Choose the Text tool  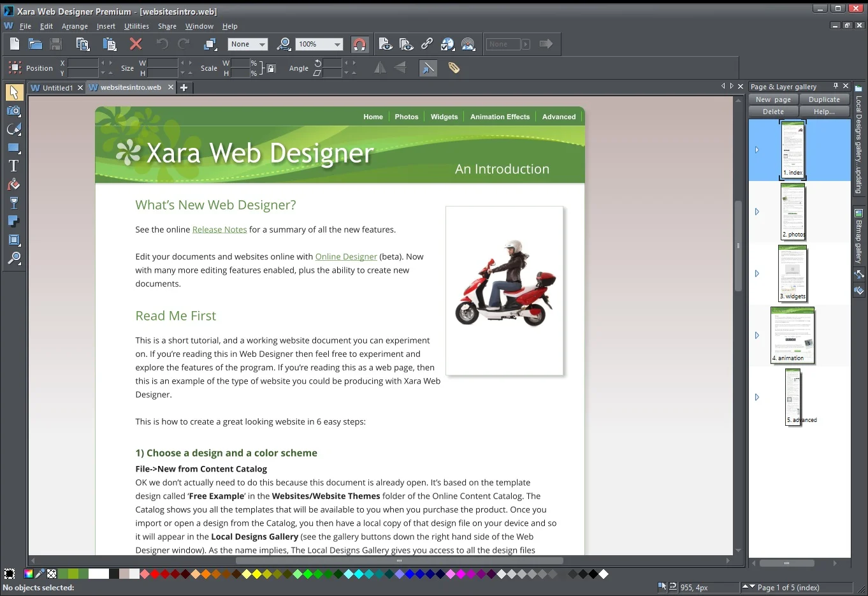[x=13, y=166]
